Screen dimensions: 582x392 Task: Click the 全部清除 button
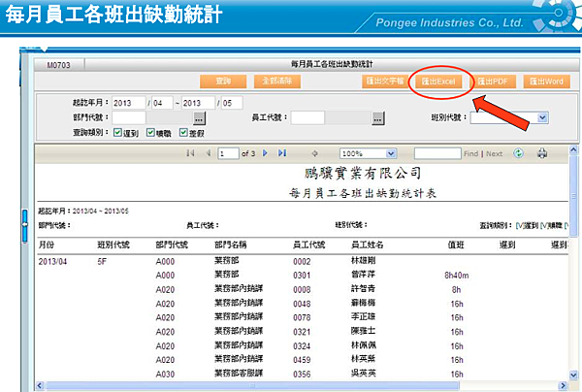coord(277,82)
